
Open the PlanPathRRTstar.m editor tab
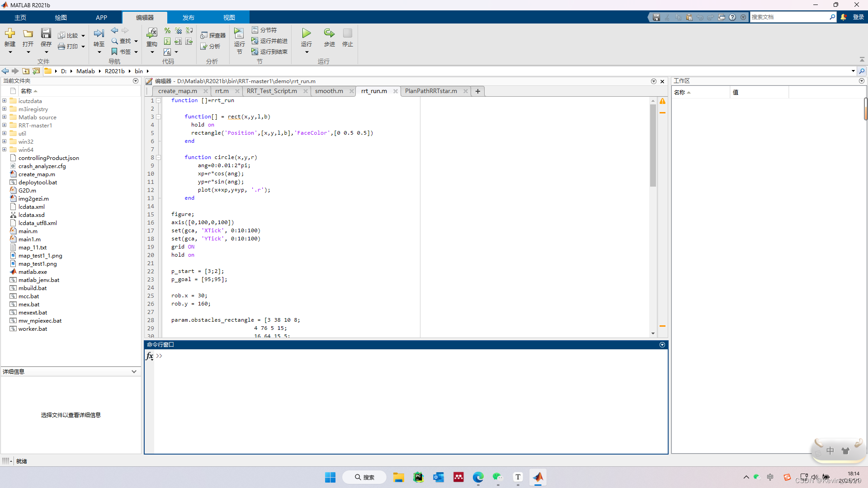431,91
